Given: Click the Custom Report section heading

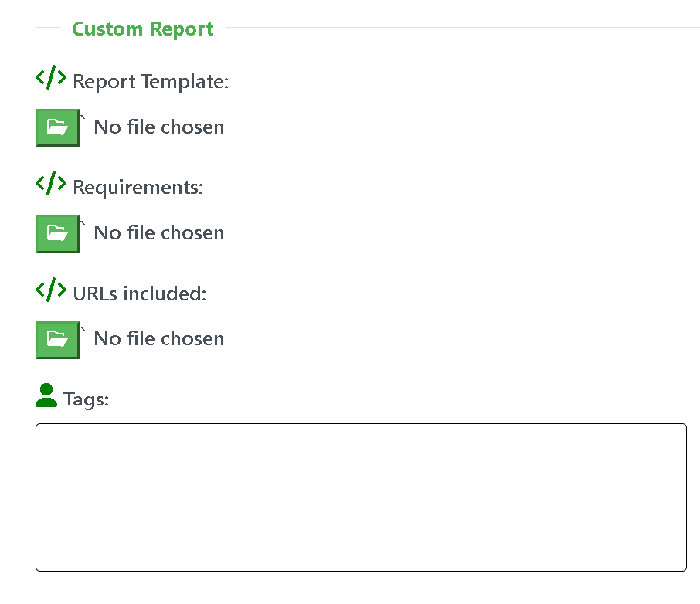Looking at the screenshot, I should 142,29.
